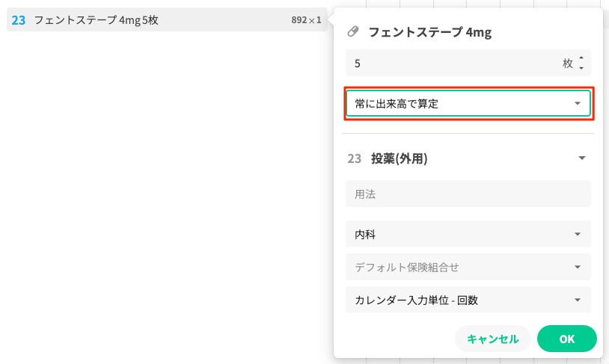Click the pill icon beside フェントステープ 4mg
Image resolution: width=609 pixels, height=364 pixels.
coord(353,32)
